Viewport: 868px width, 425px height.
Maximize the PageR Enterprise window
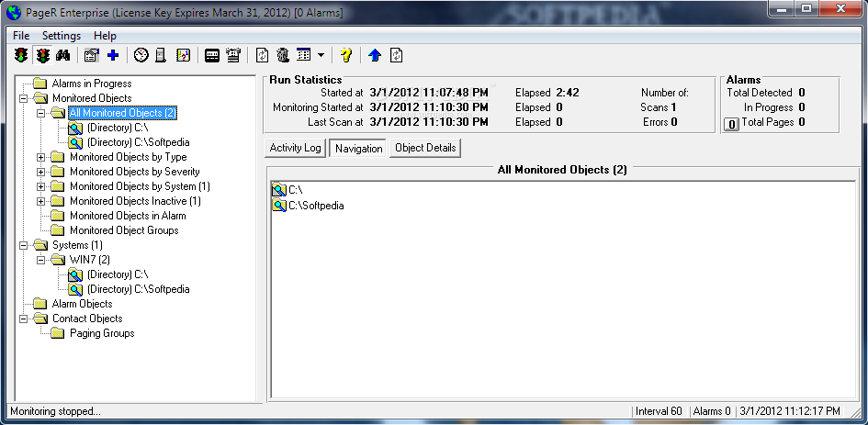(x=806, y=7)
